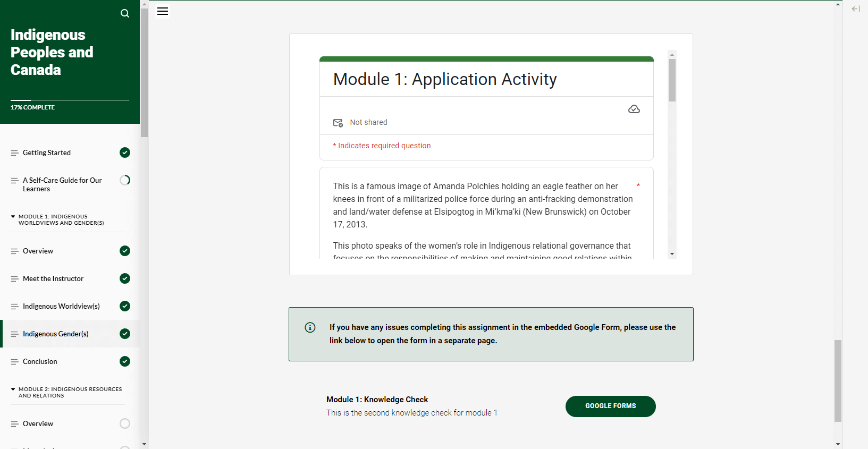Viewport: 868px width, 449px height.
Task: Toggle the hamburger menu button
Action: click(x=163, y=11)
